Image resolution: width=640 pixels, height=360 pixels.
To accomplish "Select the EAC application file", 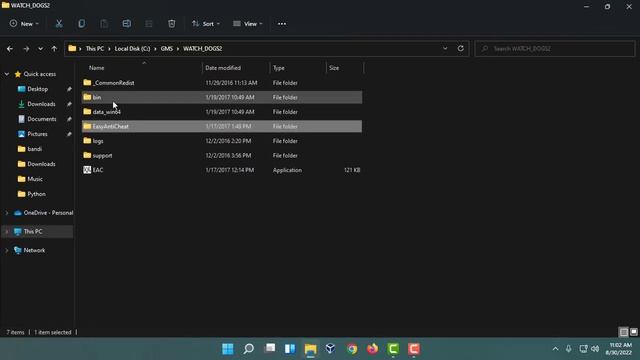I will (x=222, y=170).
